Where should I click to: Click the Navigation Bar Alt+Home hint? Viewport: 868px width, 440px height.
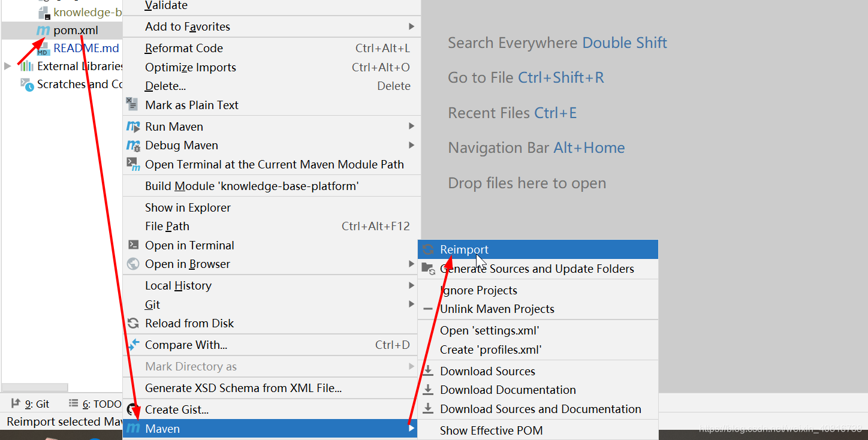537,147
